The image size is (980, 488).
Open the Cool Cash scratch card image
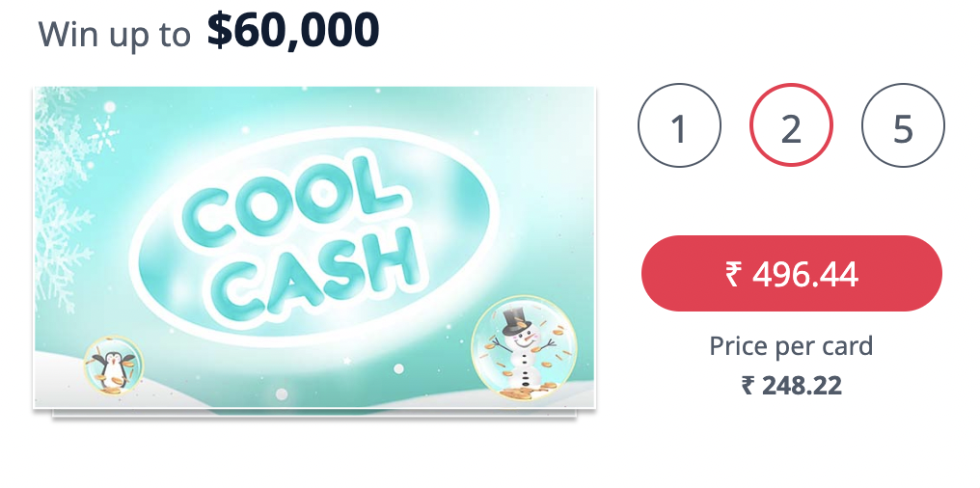[314, 247]
